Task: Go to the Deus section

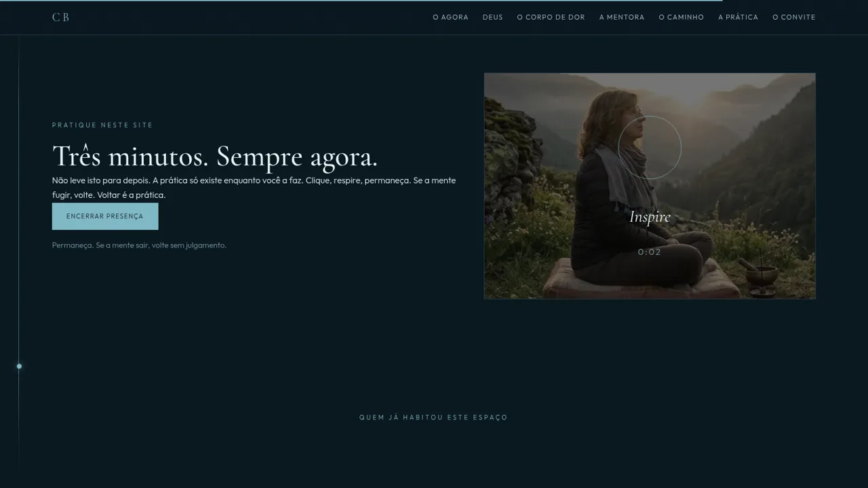Action: (x=493, y=17)
